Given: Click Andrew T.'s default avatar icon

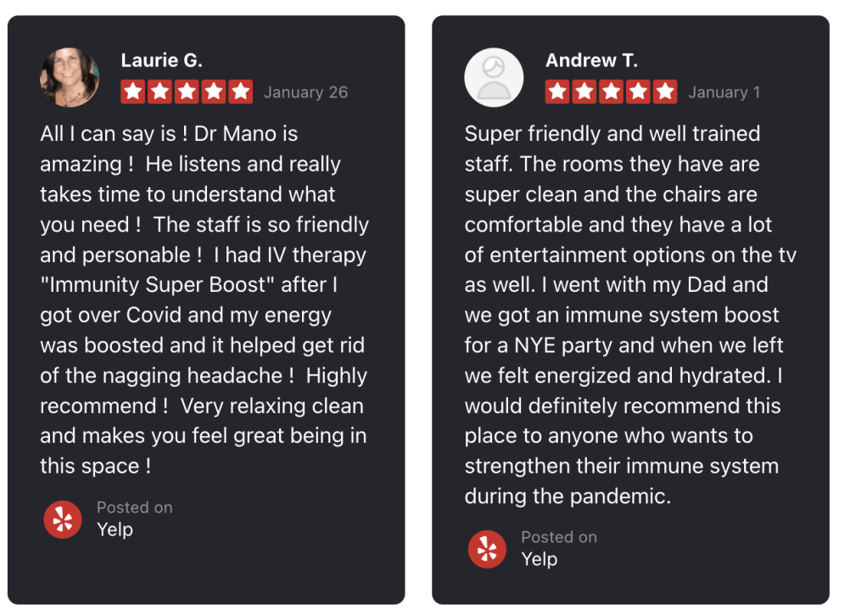Looking at the screenshot, I should (x=494, y=77).
